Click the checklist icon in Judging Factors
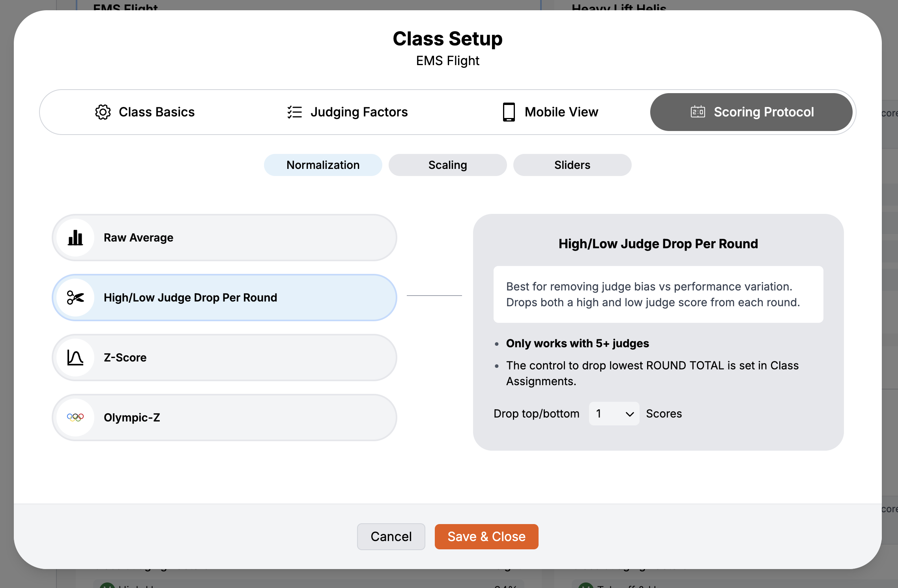 tap(294, 112)
